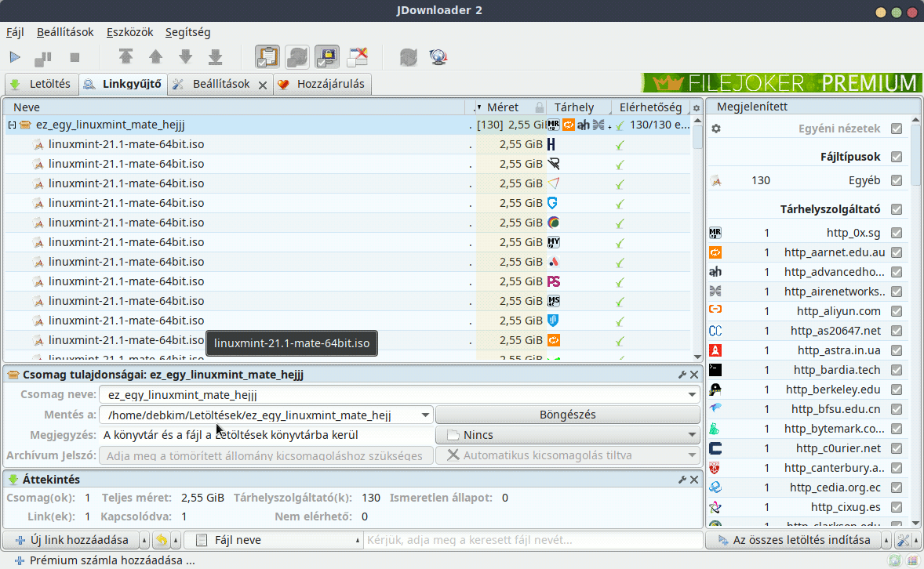Open the Csomag neve dropdown
Image resolution: width=924 pixels, height=569 pixels.
(x=692, y=395)
